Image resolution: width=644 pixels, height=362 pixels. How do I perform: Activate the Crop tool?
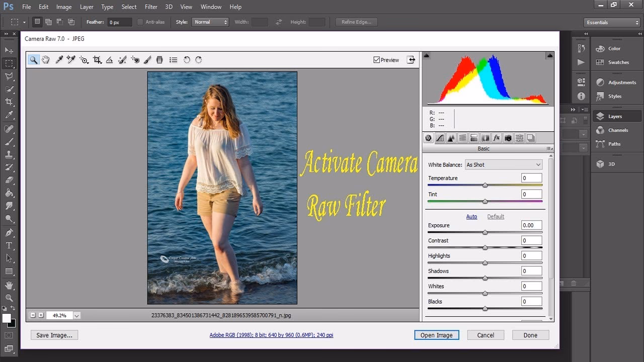97,59
